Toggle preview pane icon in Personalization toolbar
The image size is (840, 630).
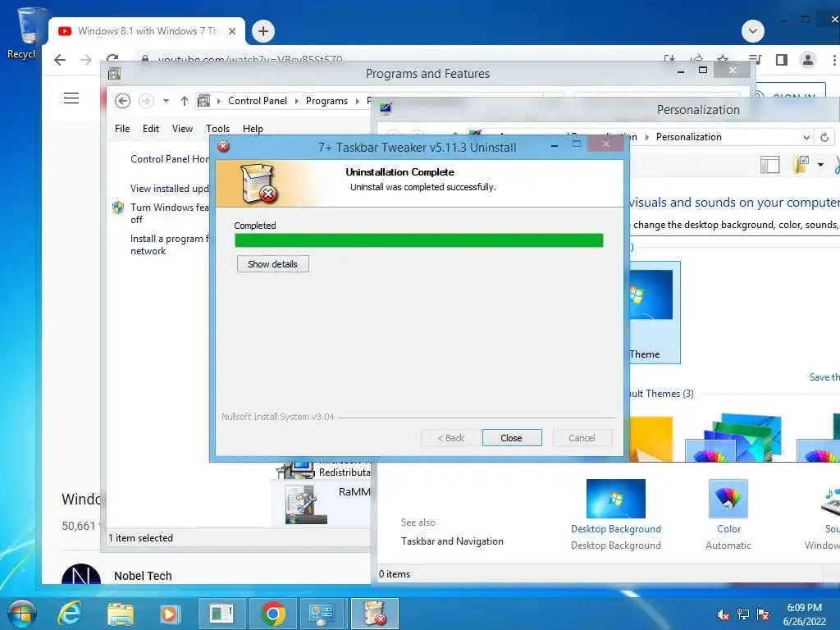(x=769, y=164)
